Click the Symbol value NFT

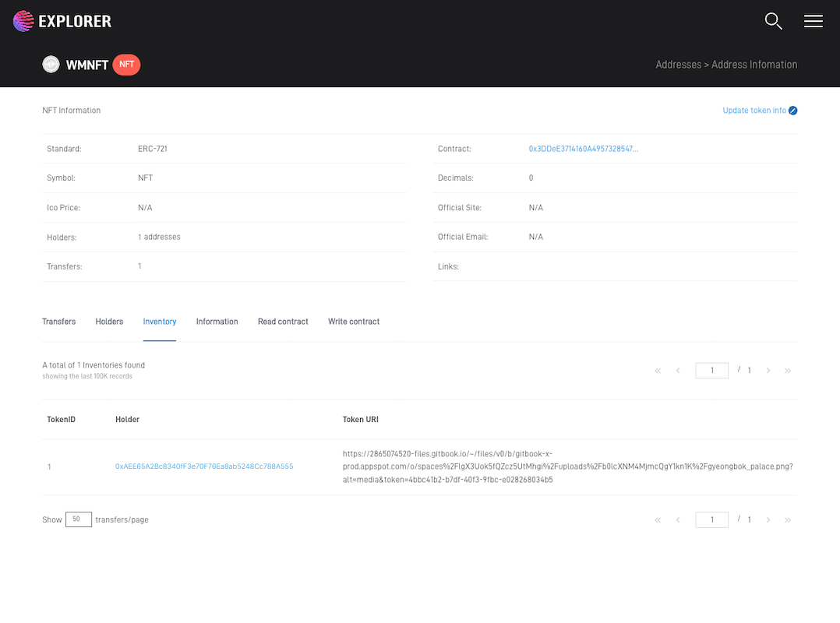(x=145, y=178)
